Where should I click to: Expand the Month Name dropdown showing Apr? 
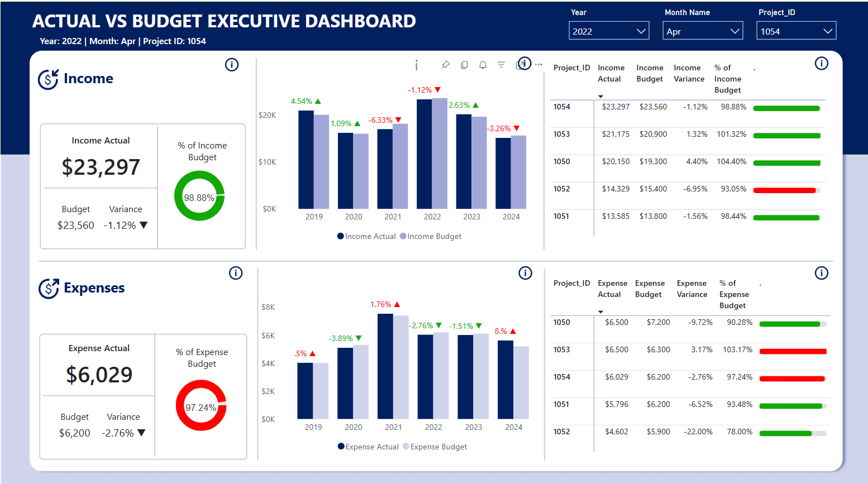click(x=702, y=31)
